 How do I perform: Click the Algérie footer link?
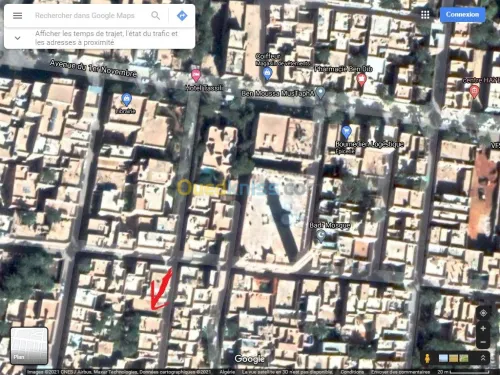pyautogui.click(x=227, y=372)
